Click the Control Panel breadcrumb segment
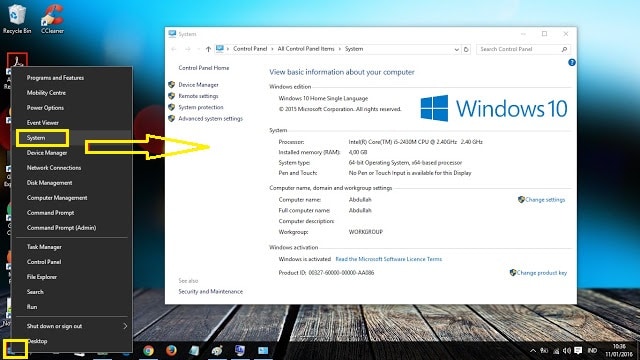Viewport: 640px width, 360px height. (250, 49)
